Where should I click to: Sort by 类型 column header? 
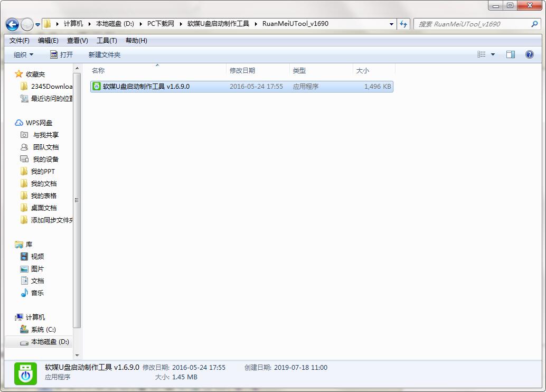[x=321, y=70]
